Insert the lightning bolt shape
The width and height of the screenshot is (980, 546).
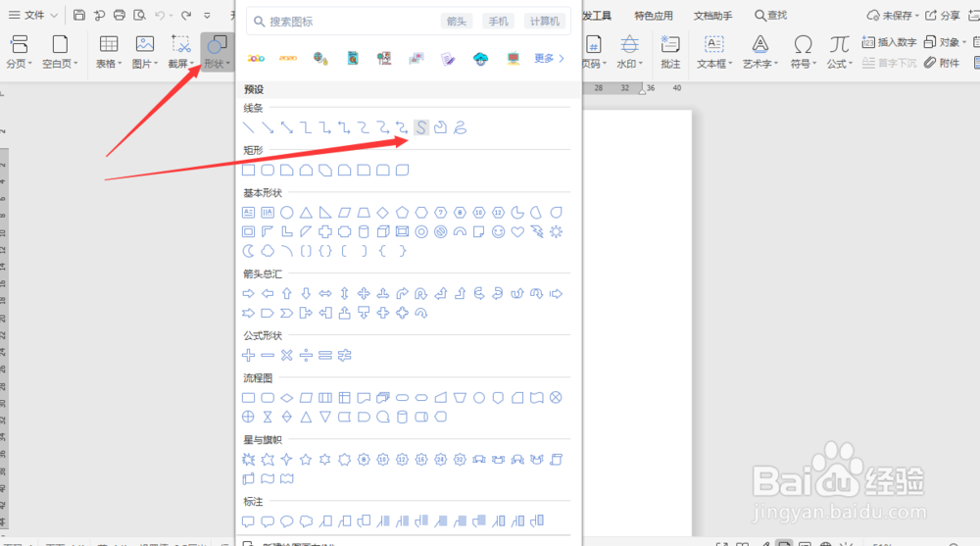coord(537,232)
